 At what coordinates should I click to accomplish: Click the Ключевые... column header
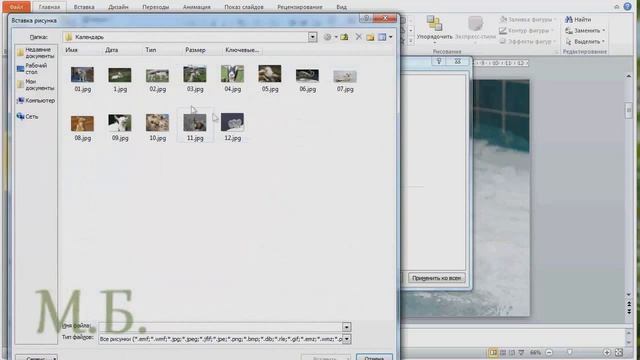(x=242, y=50)
